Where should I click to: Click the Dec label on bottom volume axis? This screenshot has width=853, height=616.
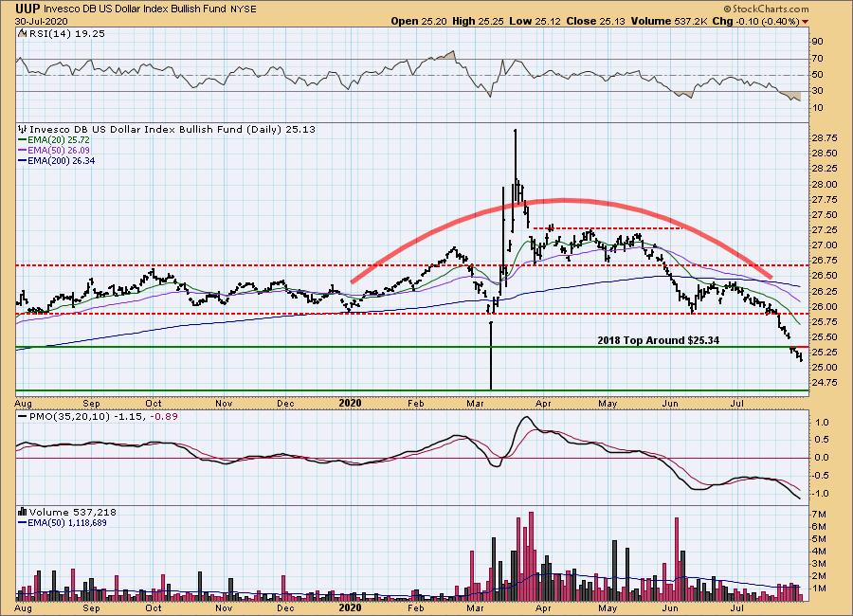[285, 607]
